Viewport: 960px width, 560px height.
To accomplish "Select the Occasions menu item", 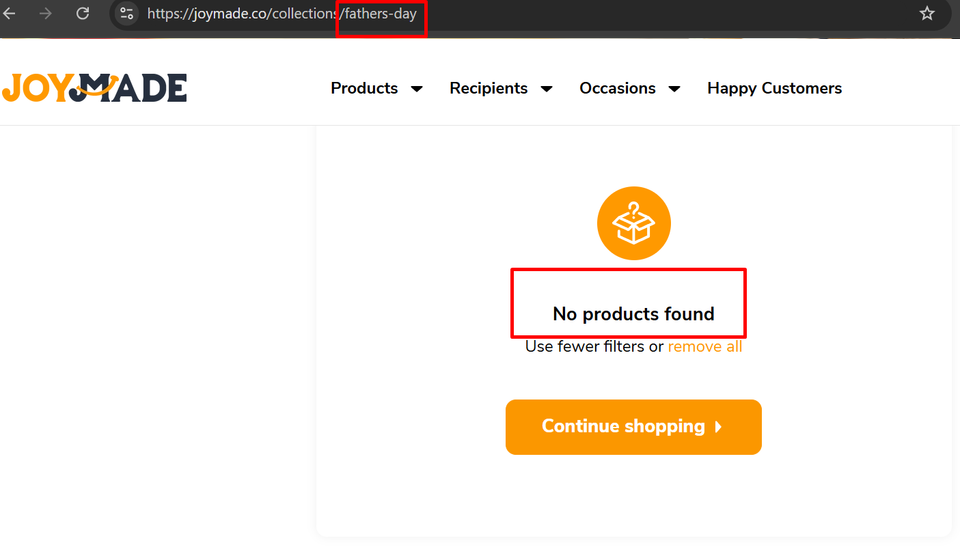I will pos(617,88).
